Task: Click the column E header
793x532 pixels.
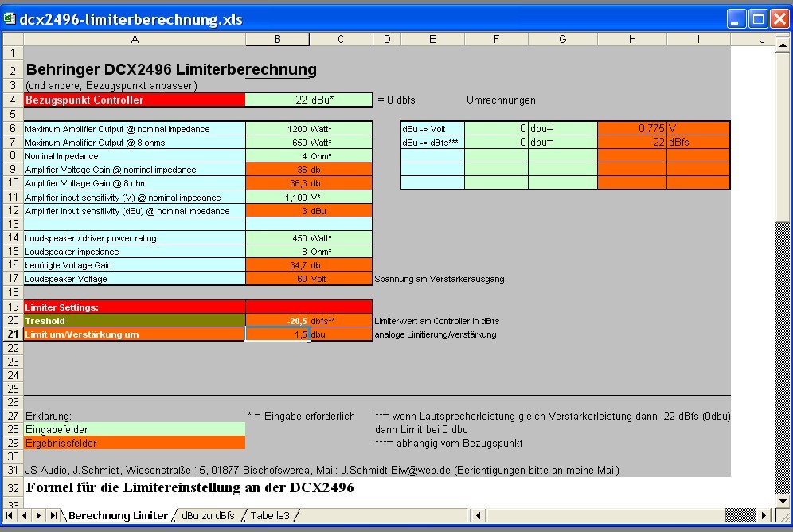Action: (x=432, y=40)
